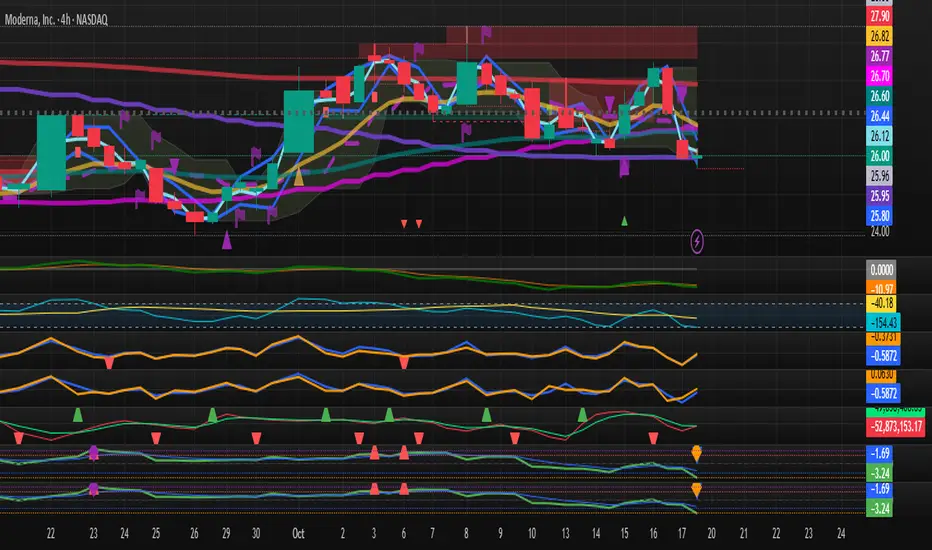Click the small green up-triangle signal marker
The image size is (932, 550).
click(x=624, y=221)
